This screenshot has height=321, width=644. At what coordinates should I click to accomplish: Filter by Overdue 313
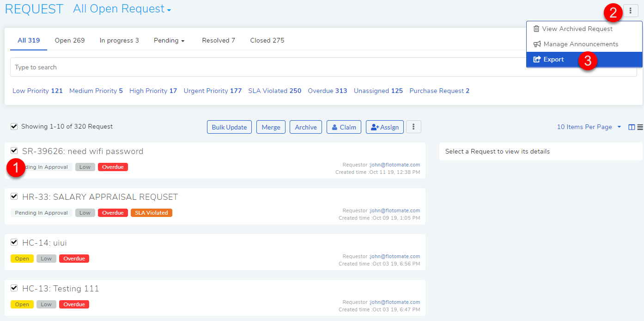328,91
